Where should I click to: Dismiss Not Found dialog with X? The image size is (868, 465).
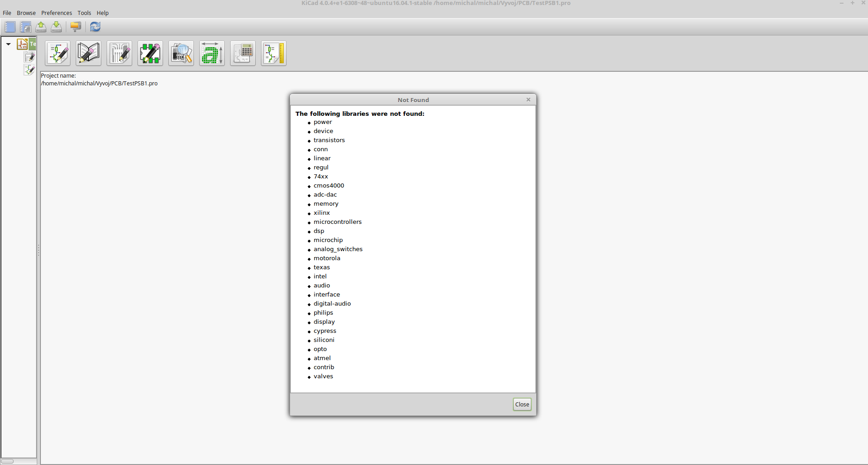point(528,100)
